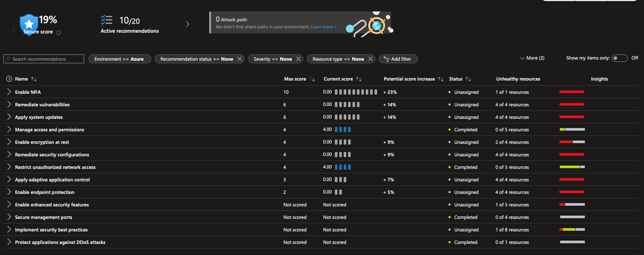Expand Enable enhanced security features row
This screenshot has width=644, height=255.
(9, 205)
